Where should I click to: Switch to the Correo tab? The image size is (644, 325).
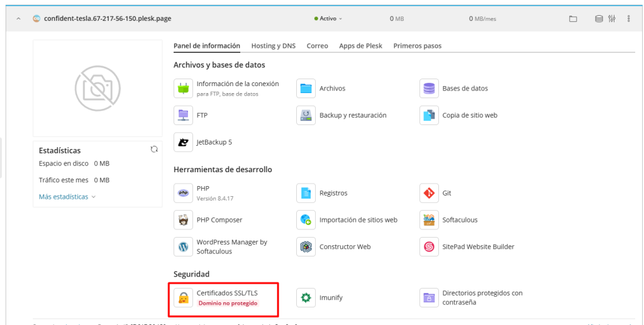tap(317, 46)
